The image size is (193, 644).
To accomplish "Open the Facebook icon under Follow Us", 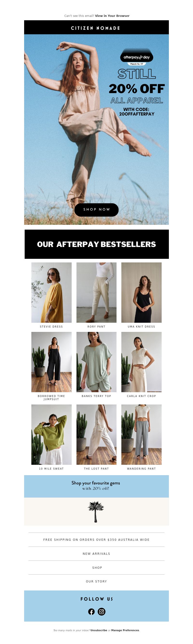I will click(x=91, y=612).
